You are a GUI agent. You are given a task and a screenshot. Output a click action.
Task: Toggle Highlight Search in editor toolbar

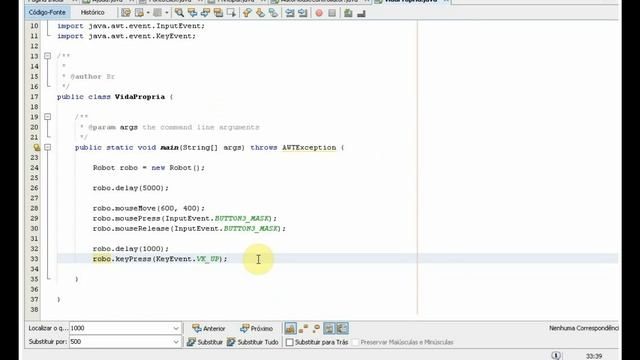[218, 13]
